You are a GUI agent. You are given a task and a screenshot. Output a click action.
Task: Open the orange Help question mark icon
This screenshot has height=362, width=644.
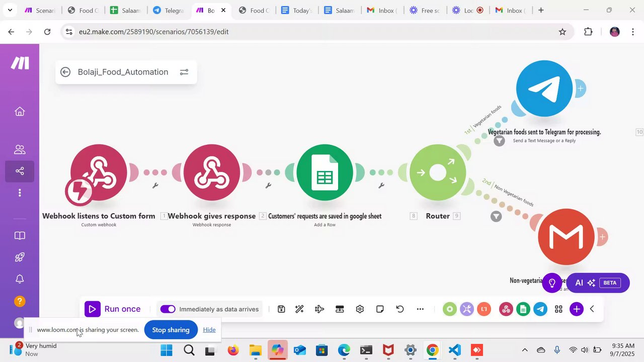point(20,301)
